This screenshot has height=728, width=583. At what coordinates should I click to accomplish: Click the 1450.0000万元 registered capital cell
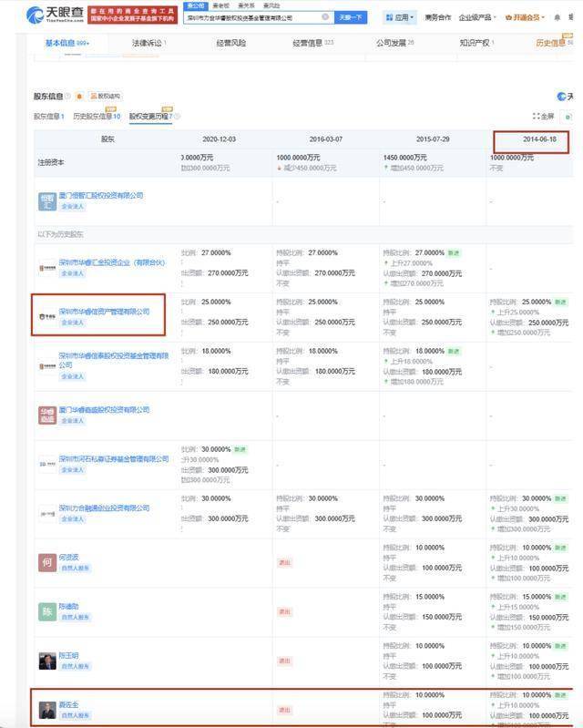coord(404,158)
